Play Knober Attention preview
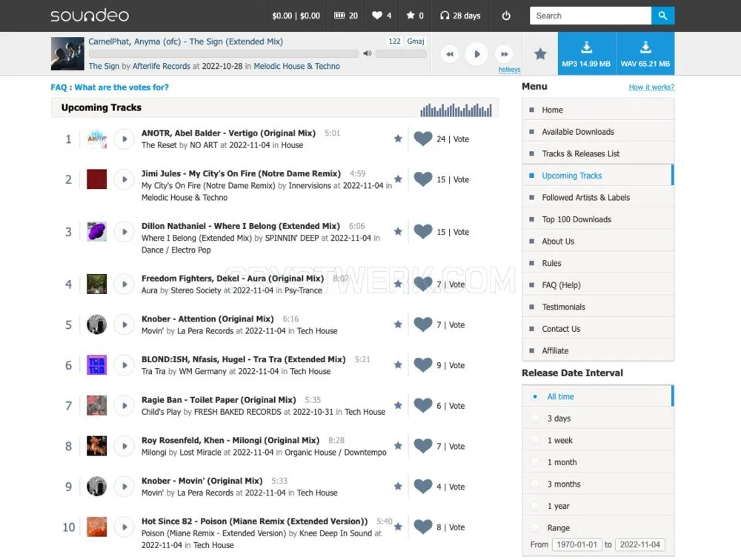 (124, 324)
